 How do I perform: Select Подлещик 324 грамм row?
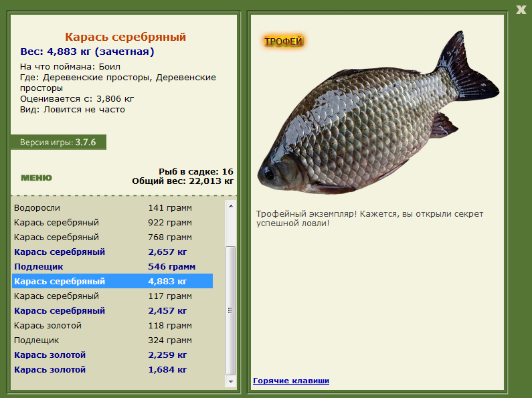pyautogui.click(x=112, y=340)
